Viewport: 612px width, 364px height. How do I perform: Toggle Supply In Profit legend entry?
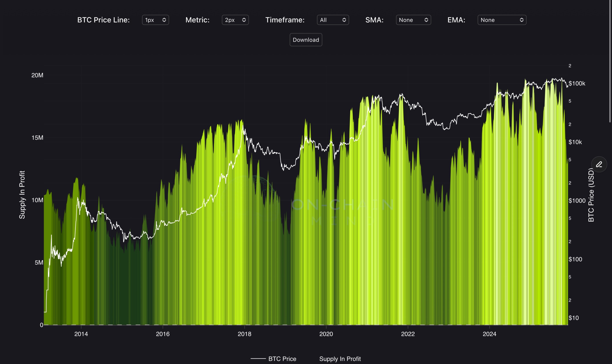[x=340, y=359]
